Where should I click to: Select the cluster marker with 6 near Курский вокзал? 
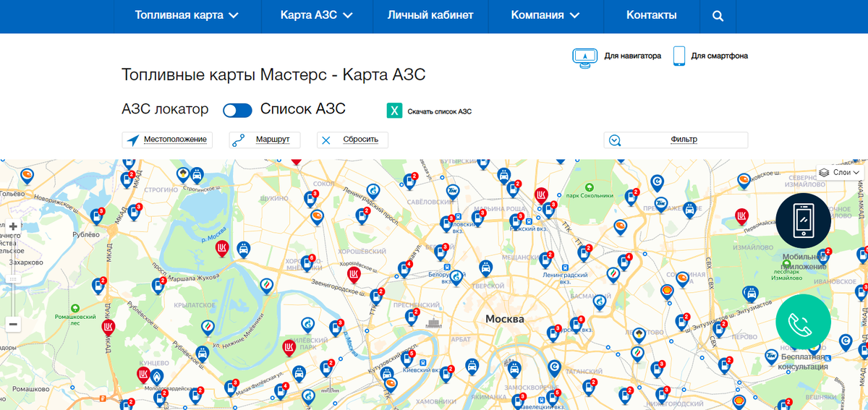coord(576,324)
